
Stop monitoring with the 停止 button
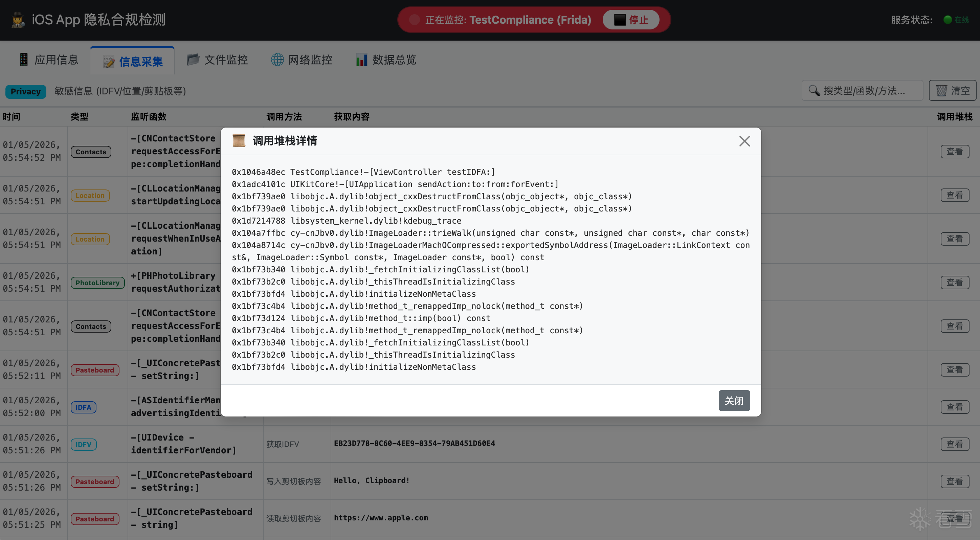click(631, 20)
